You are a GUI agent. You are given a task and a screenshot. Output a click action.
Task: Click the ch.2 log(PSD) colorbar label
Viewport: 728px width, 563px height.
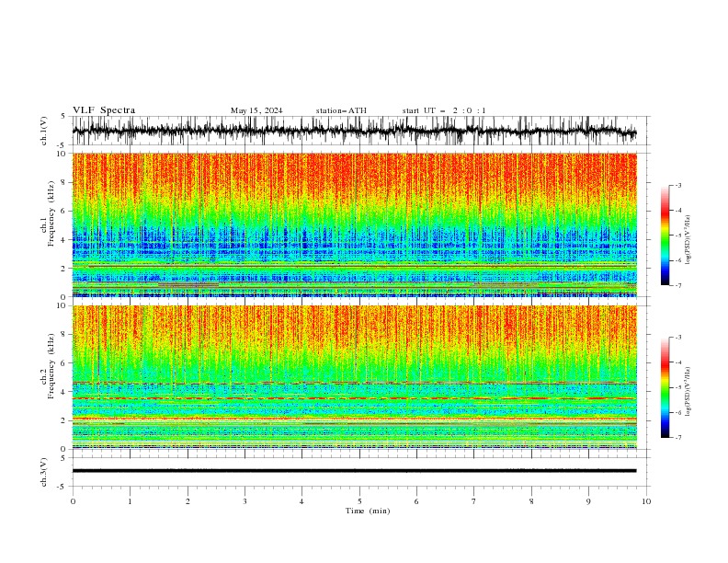688,392
